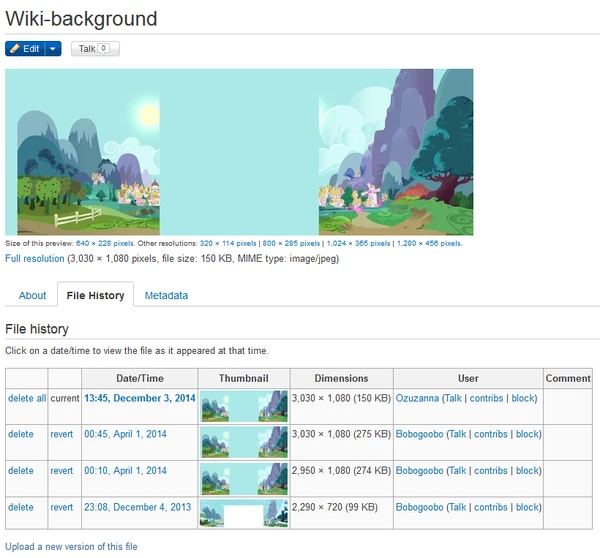This screenshot has width=600, height=558.
Task: Open the 23:08, December 4, 2013 version
Action: 137,507
